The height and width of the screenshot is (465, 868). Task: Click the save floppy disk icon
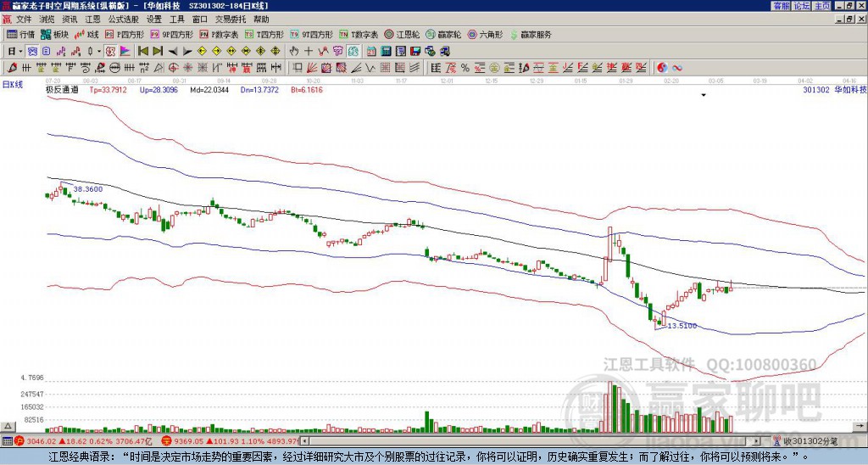[x=415, y=52]
